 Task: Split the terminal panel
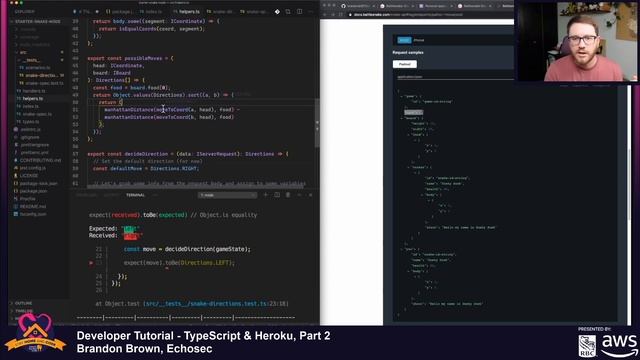277,195
